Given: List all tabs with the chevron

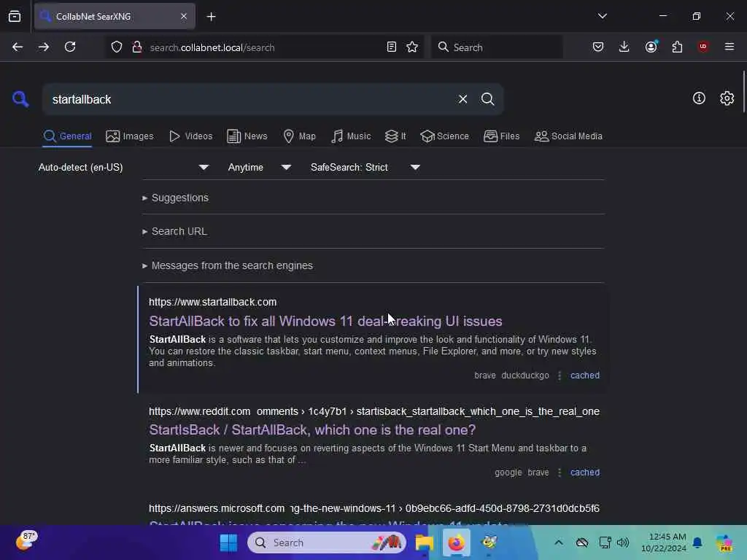Looking at the screenshot, I should [602, 16].
